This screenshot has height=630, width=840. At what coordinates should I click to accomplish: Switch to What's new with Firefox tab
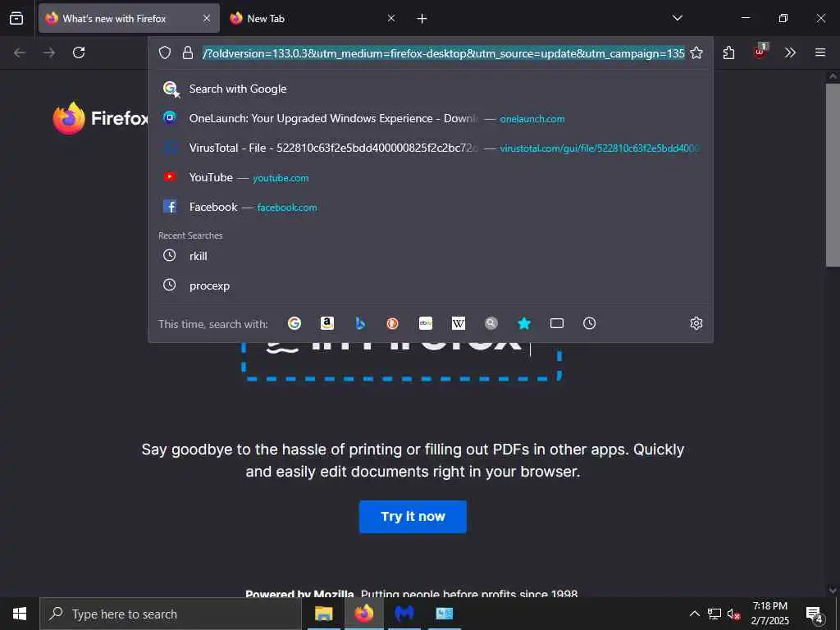[x=129, y=18]
